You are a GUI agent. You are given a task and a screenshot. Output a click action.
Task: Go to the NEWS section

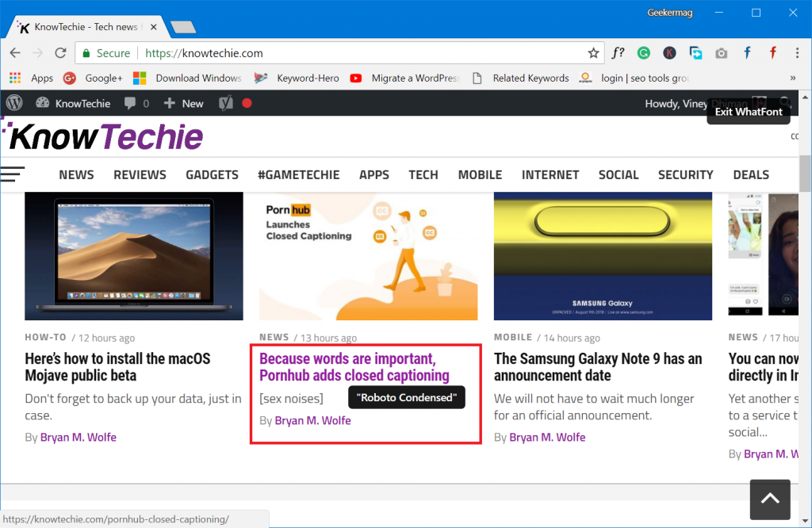77,175
